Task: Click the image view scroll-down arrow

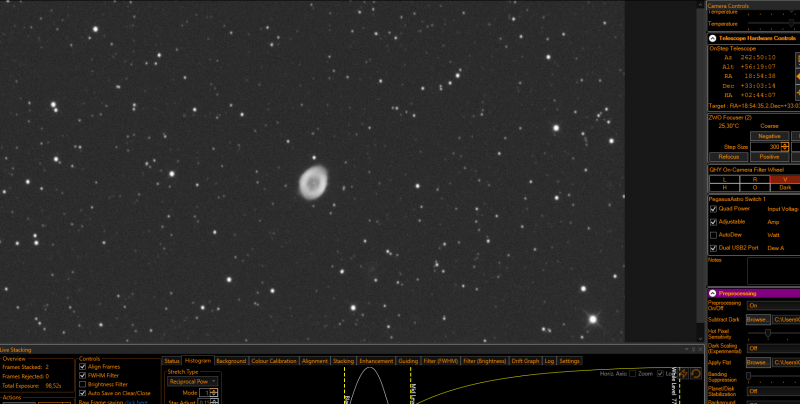Action: (x=700, y=339)
